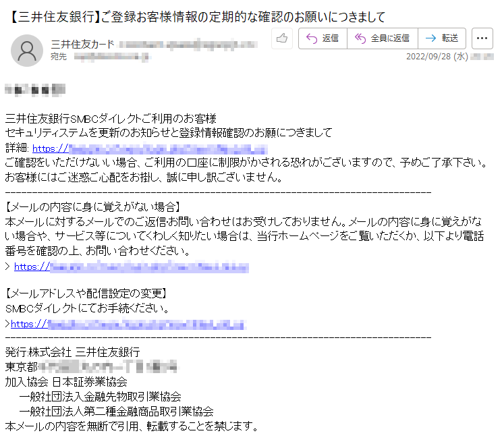Click the sender avatar icon
Viewport: 502px width, 448px height.
pyautogui.click(x=27, y=51)
